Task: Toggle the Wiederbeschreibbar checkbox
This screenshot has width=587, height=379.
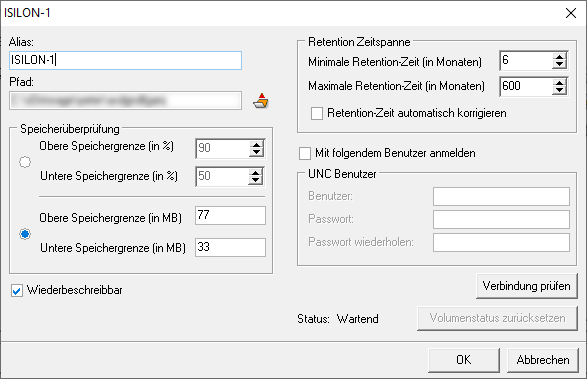Action: click(16, 291)
